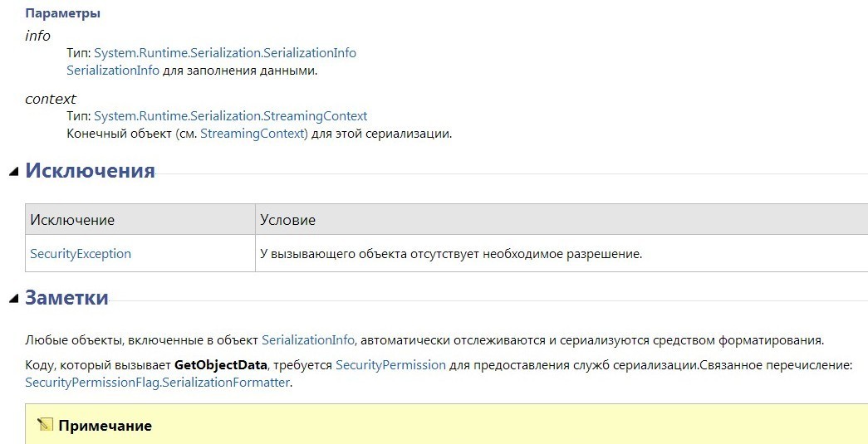Open SerializationInfo link in Заметки paragraph
This screenshot has width=868, height=444.
(308, 340)
